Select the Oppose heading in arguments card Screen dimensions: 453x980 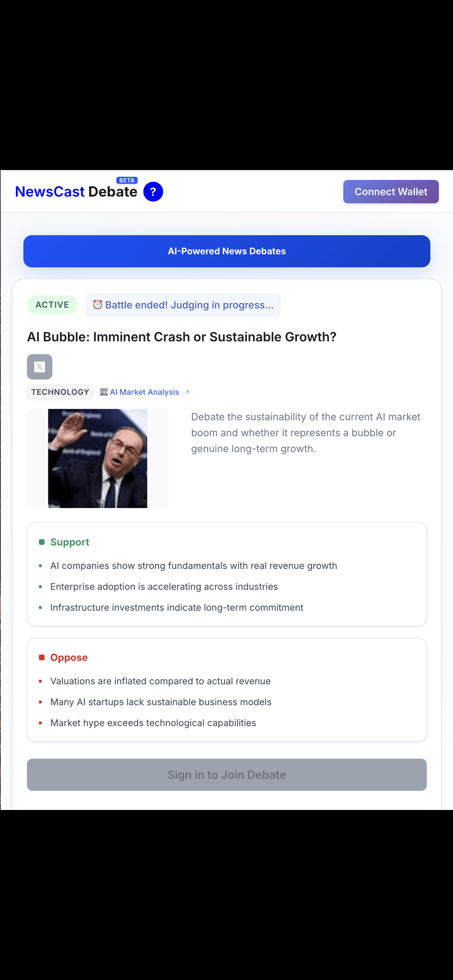click(69, 658)
